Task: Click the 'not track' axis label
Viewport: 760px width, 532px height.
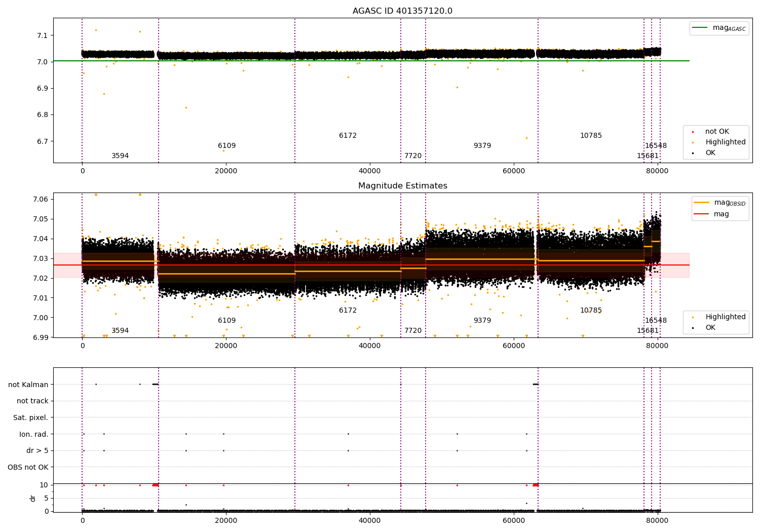Action: (32, 401)
